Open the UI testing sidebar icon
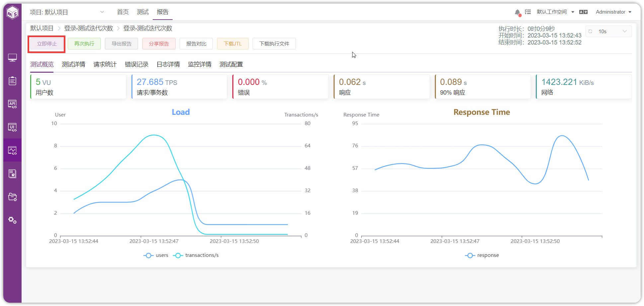Image resolution: width=644 pixels, height=306 pixels. 12,127
